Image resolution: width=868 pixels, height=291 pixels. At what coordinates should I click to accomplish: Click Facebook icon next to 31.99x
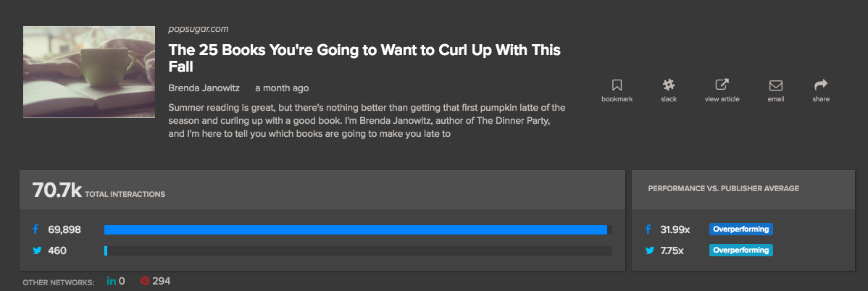(648, 229)
